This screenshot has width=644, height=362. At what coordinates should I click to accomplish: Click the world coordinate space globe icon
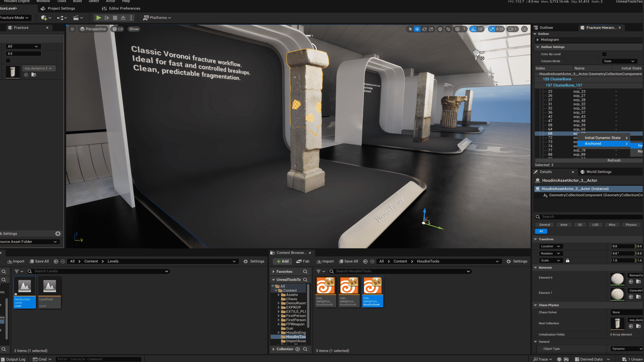tap(440, 29)
